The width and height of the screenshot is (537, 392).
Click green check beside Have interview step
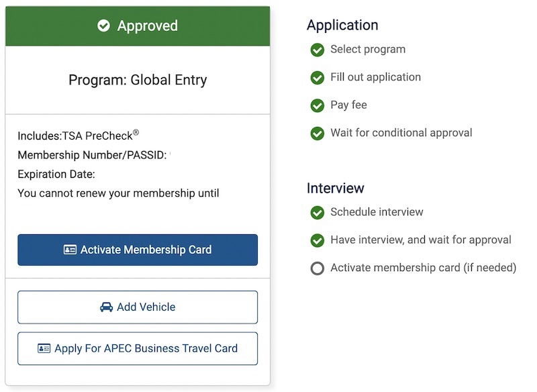point(317,240)
